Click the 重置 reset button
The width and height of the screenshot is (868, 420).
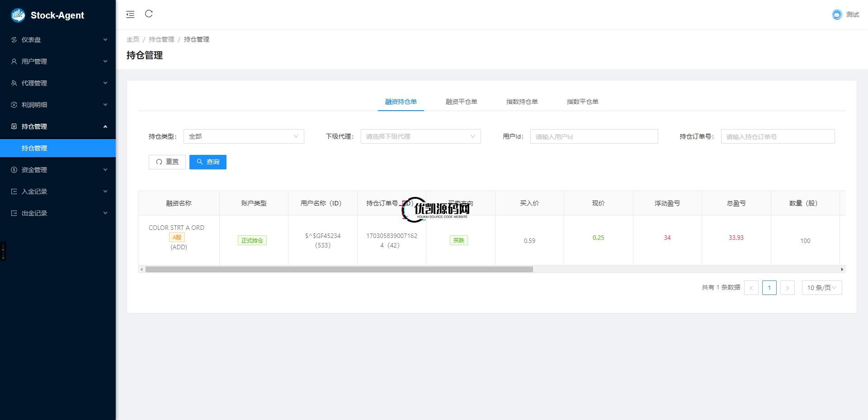click(167, 162)
